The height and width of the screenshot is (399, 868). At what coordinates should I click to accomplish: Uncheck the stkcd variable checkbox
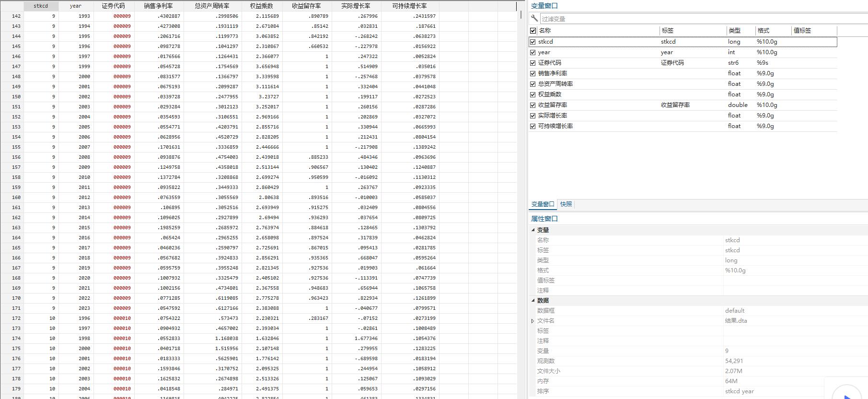533,42
